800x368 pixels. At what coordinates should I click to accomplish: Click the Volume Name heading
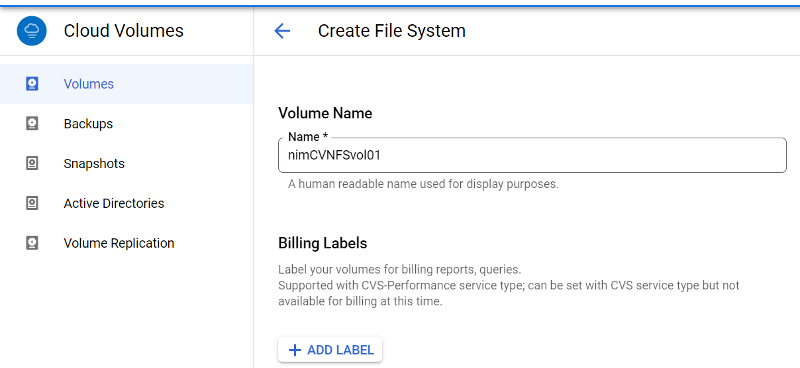click(x=325, y=113)
